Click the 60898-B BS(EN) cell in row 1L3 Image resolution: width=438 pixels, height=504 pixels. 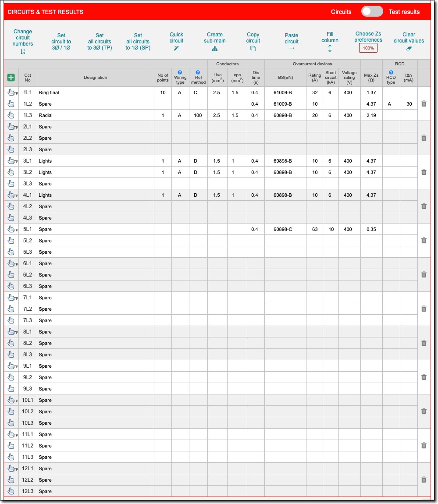pos(285,115)
